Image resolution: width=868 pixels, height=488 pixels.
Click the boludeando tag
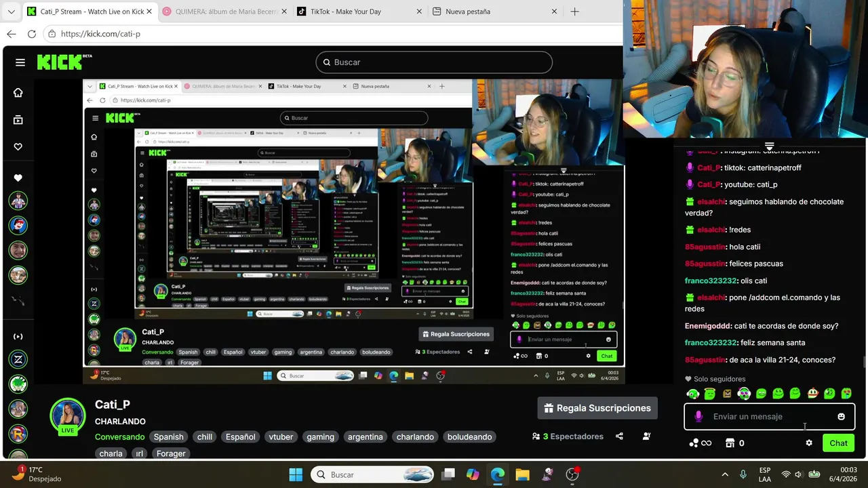coord(469,437)
